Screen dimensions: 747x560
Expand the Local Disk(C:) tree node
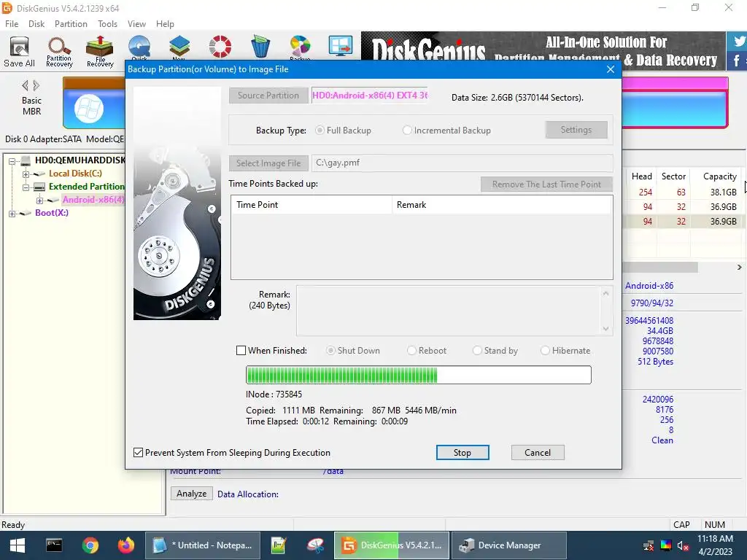tap(26, 174)
